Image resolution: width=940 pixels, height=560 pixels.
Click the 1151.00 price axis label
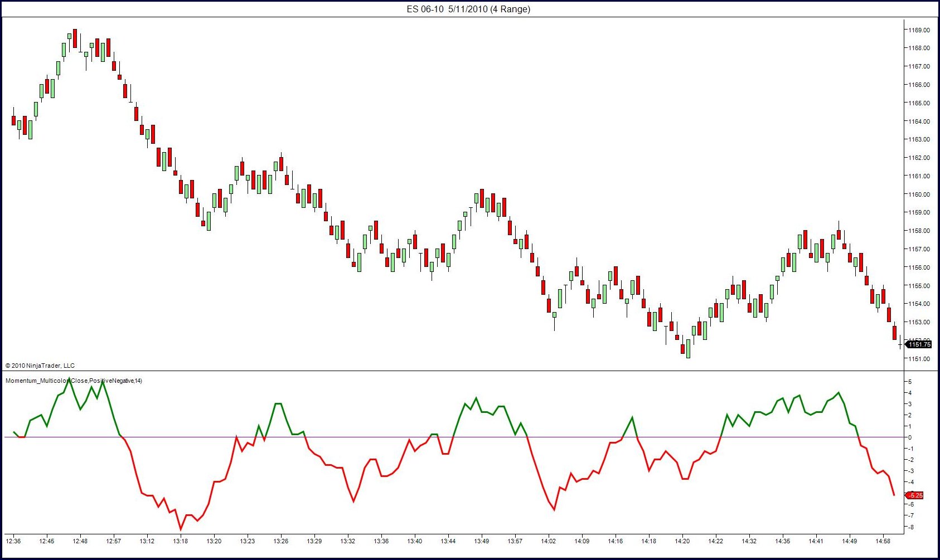tap(919, 359)
